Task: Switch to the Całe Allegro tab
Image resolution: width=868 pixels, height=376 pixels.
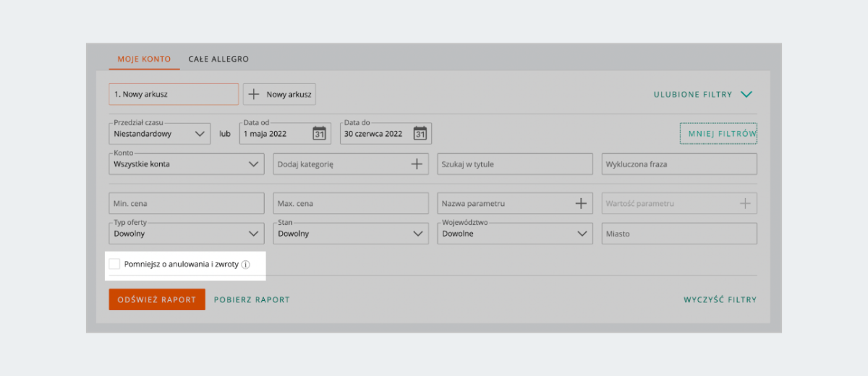Action: click(x=218, y=59)
